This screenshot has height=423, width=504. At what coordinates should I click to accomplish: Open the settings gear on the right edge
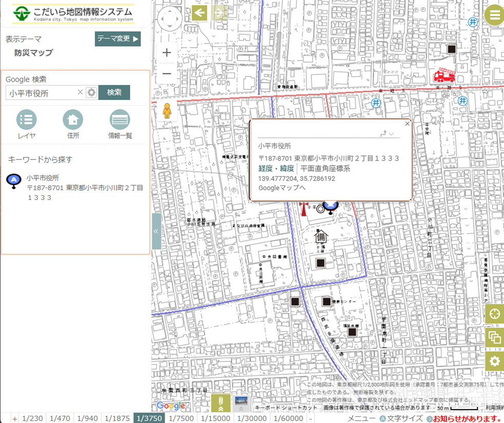pos(494,360)
